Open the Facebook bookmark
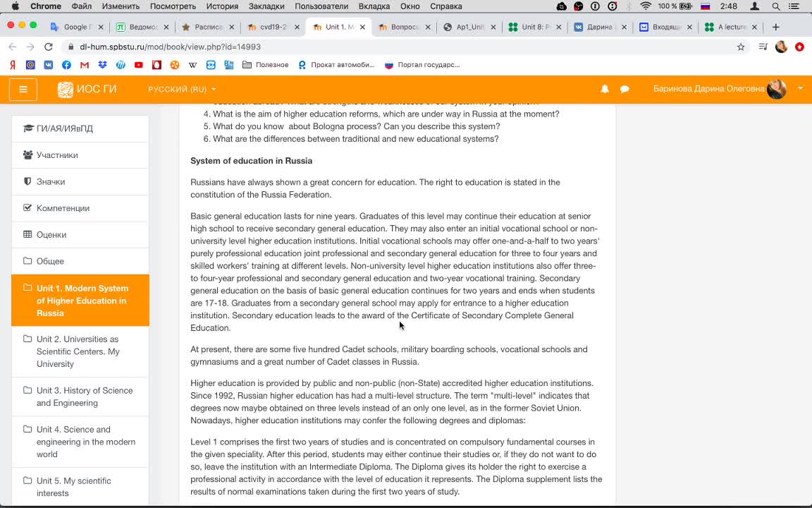Image resolution: width=812 pixels, height=508 pixels. coord(66,65)
